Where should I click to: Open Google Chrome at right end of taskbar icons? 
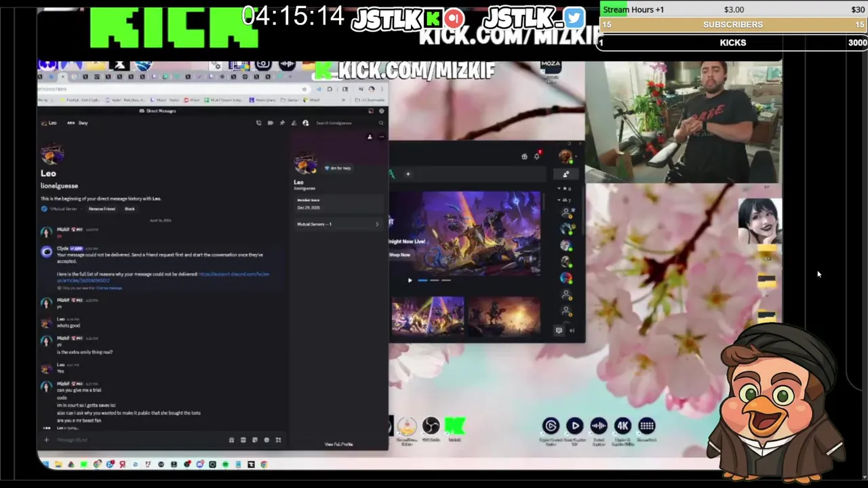[x=264, y=464]
